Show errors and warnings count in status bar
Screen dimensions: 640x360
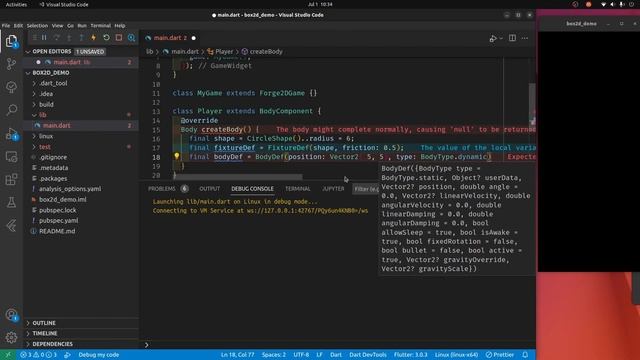tap(39, 355)
